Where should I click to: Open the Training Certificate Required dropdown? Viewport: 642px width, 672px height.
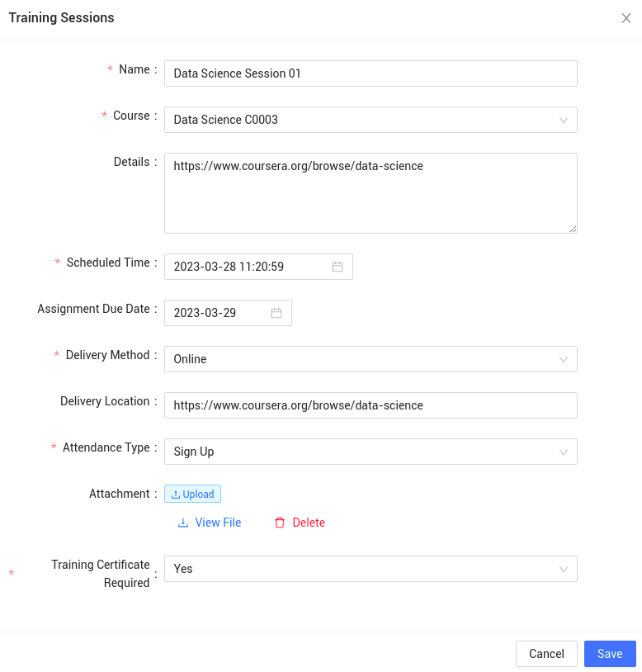coord(371,569)
